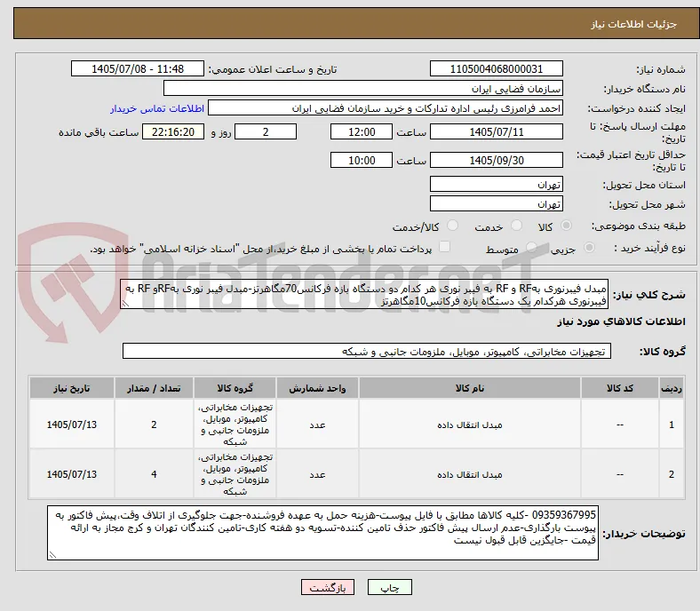Click مبدل انتقال داده in row 2

coord(470,474)
